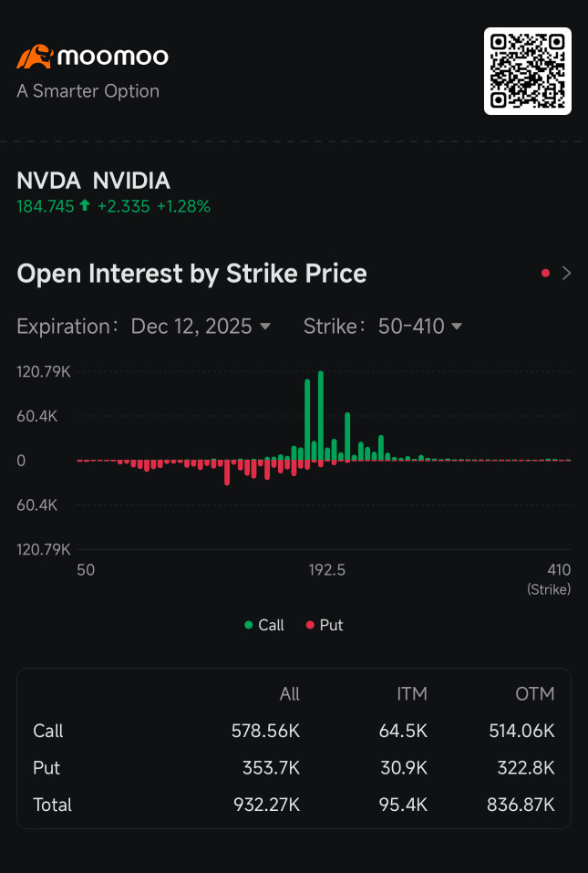Toggle the Put series in legend
Screen dimensions: 588x873
tap(325, 625)
